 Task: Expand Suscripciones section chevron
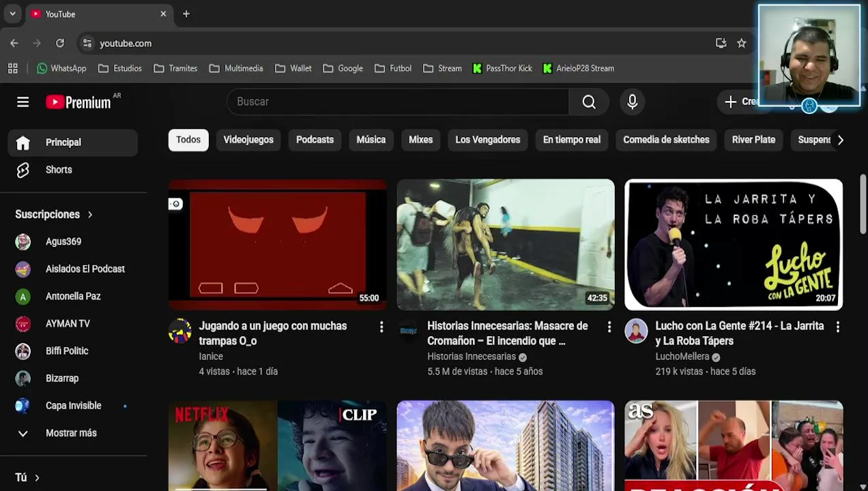pos(90,214)
